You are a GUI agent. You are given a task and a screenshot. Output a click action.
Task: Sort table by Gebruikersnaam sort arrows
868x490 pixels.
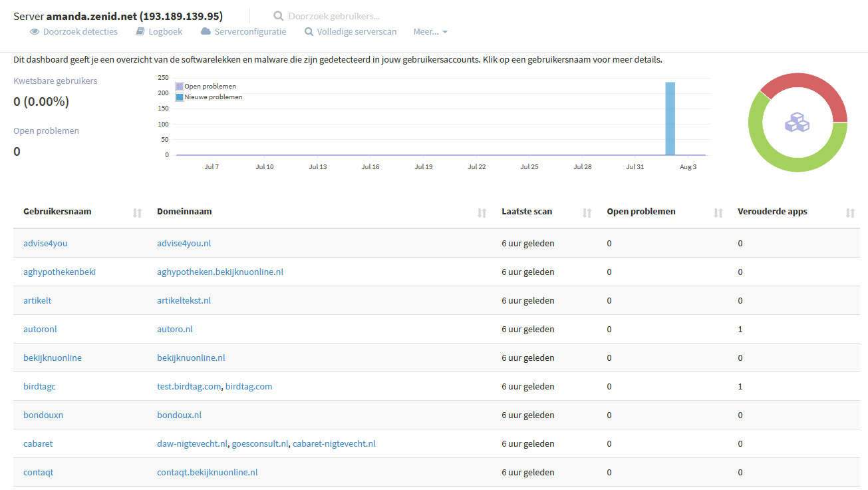[x=137, y=213]
